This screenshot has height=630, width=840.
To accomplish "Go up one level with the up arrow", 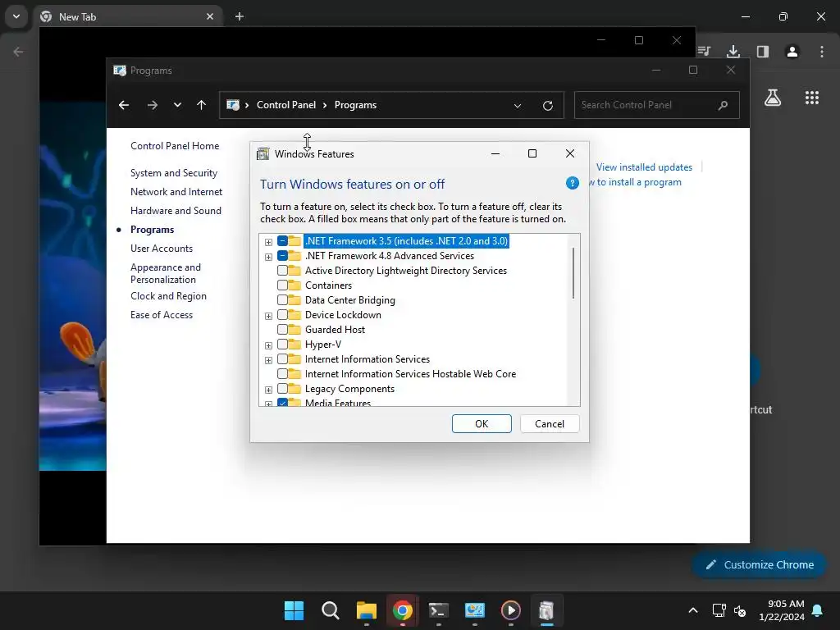I will pos(202,105).
